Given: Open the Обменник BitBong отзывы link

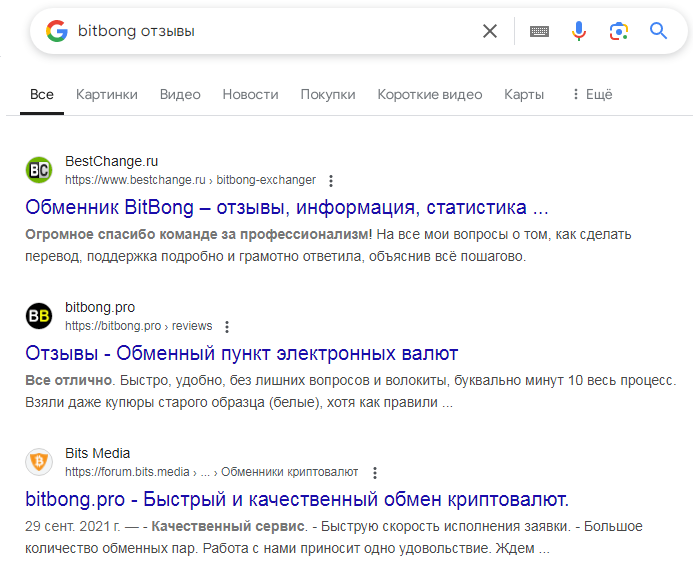Looking at the screenshot, I should tap(286, 207).
